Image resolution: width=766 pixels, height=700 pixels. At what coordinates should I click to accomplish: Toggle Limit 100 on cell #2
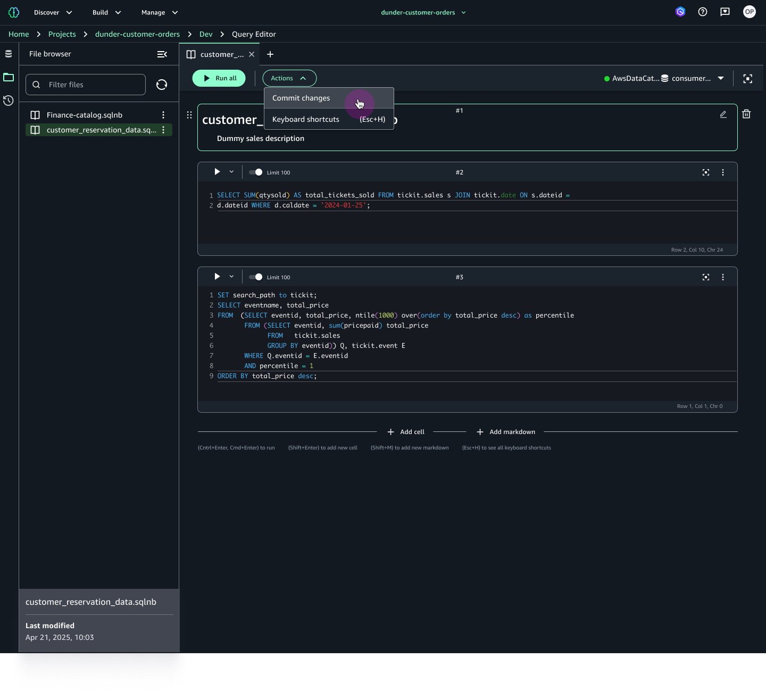255,172
